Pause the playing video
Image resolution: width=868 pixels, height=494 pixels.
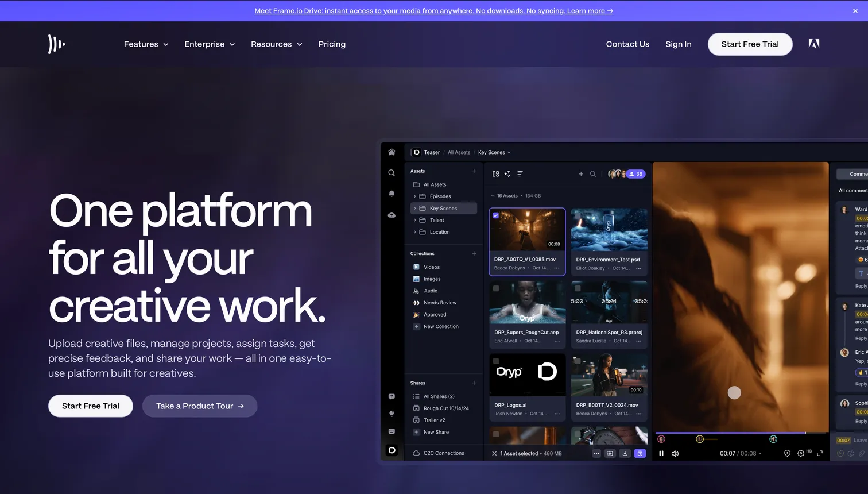(x=661, y=453)
